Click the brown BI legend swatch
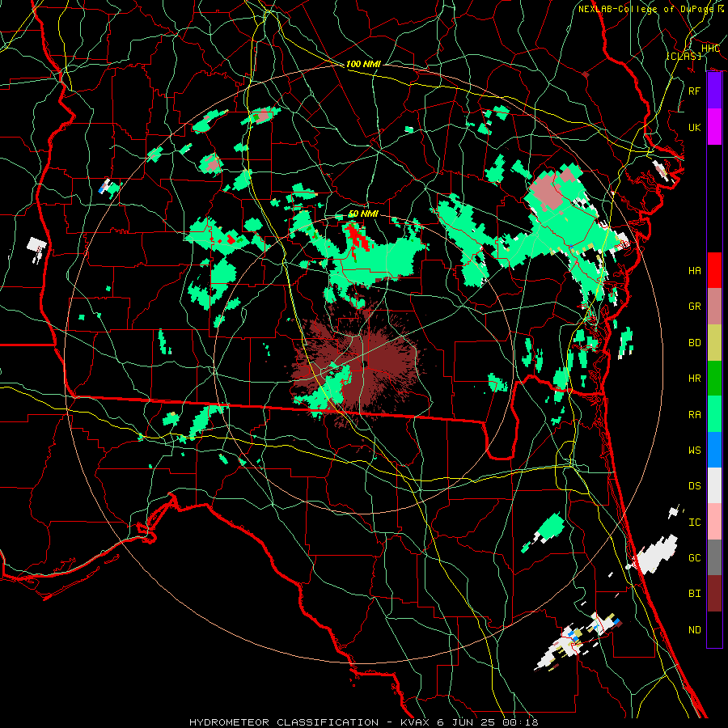The width and height of the screenshot is (728, 728). [x=714, y=594]
